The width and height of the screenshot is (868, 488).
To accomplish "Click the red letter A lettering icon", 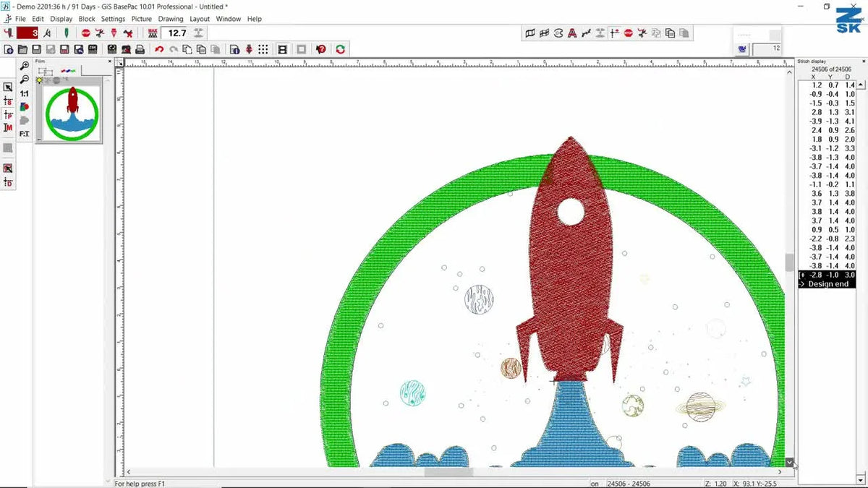I will [571, 33].
